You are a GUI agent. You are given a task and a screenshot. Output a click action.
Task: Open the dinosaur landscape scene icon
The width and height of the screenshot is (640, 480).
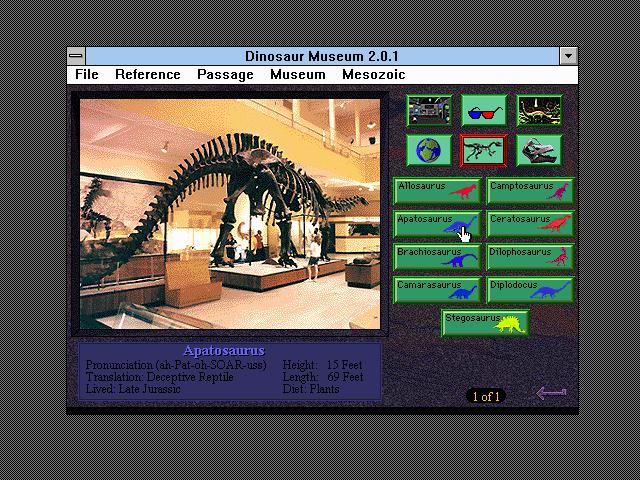[539, 110]
